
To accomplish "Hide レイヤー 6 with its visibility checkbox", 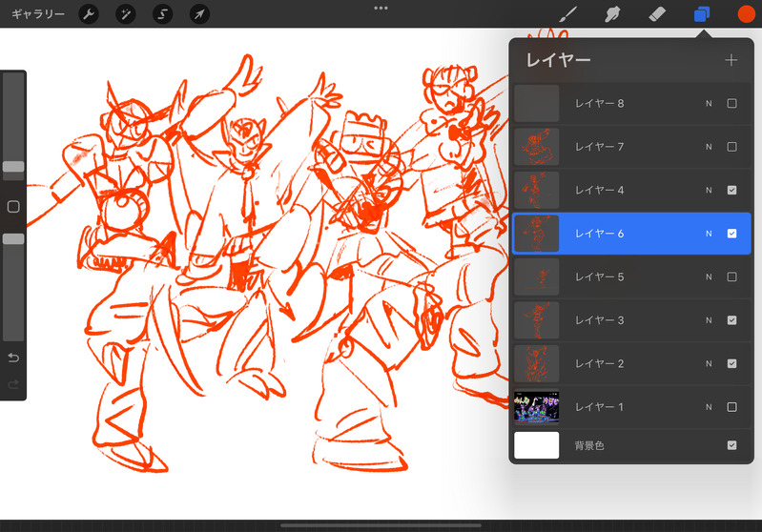I will click(731, 234).
